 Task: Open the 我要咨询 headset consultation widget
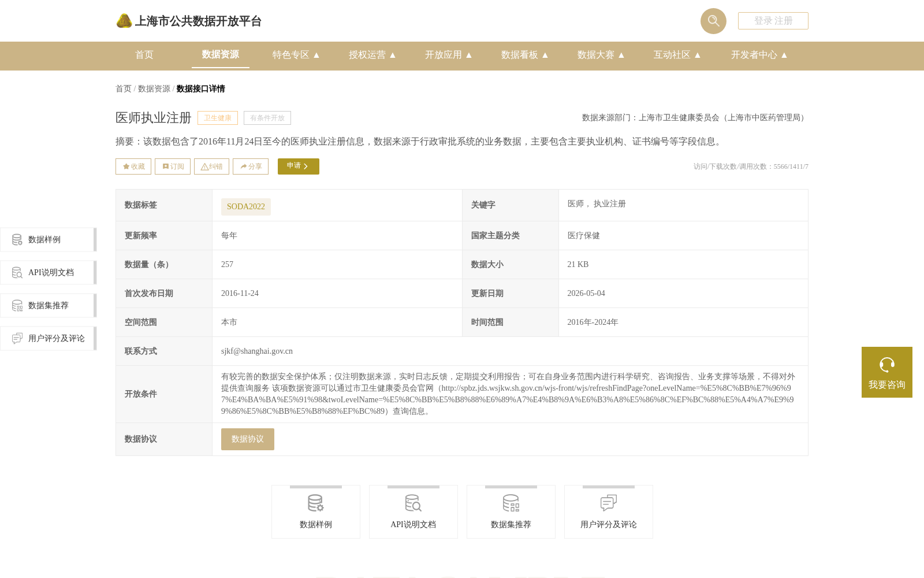(x=887, y=372)
